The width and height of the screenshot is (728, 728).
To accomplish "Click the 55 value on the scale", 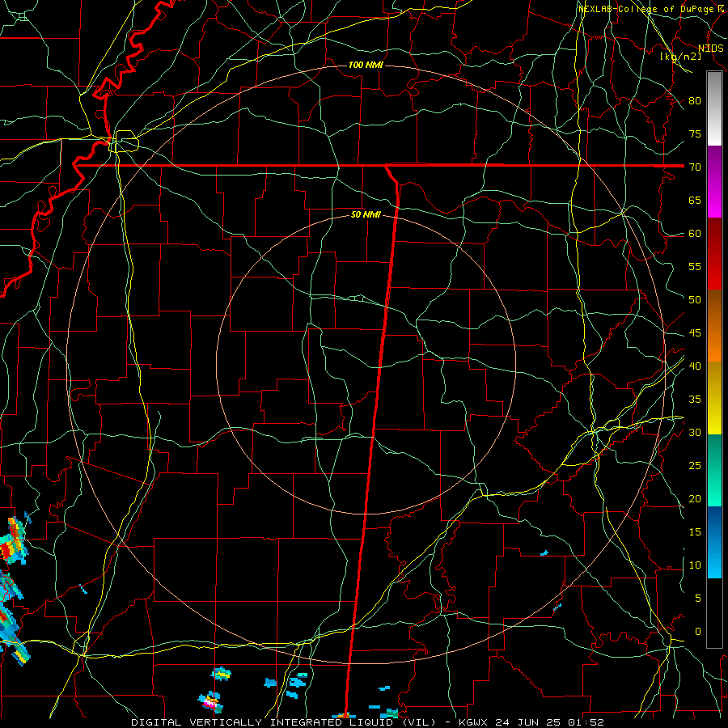I will pyautogui.click(x=695, y=267).
